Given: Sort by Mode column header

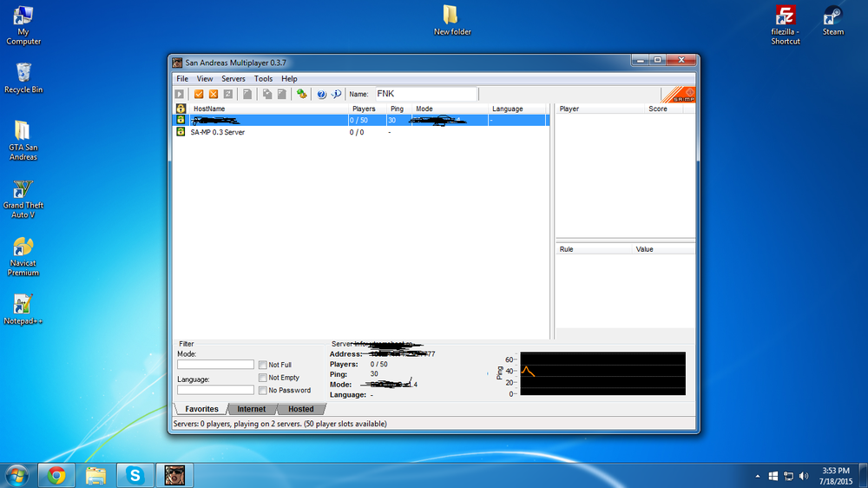Looking at the screenshot, I should 450,109.
